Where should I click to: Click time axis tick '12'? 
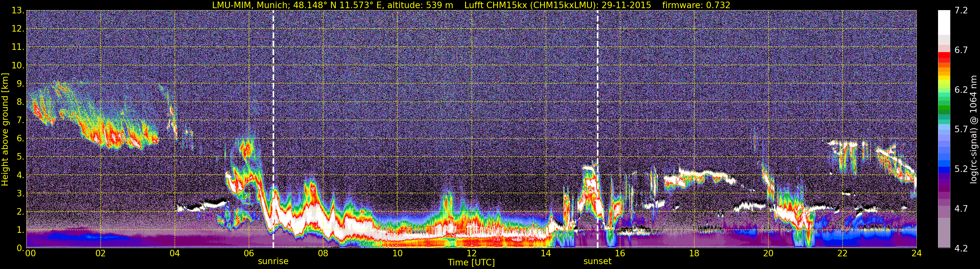click(x=471, y=253)
